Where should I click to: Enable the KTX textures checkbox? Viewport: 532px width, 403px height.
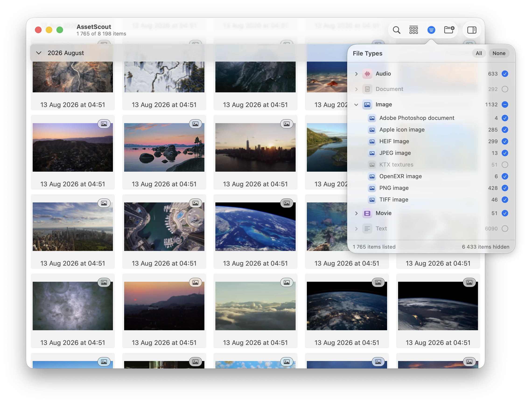pos(505,165)
